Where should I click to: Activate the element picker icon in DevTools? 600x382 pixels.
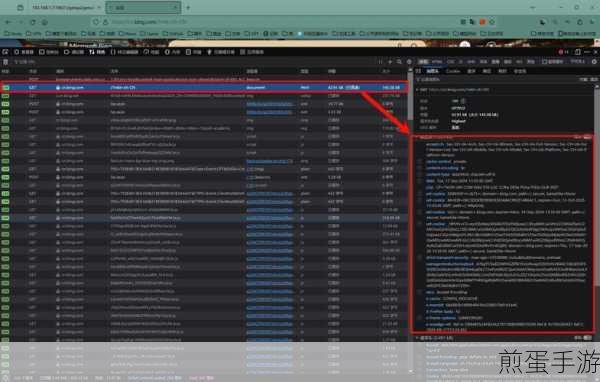(x=5, y=52)
